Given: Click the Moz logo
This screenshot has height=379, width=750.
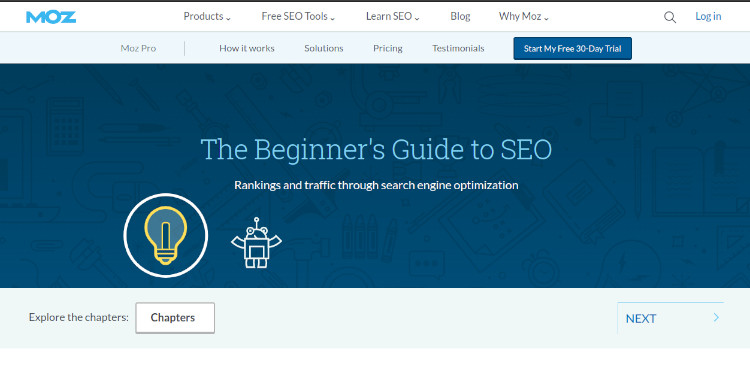Looking at the screenshot, I should (x=51, y=17).
